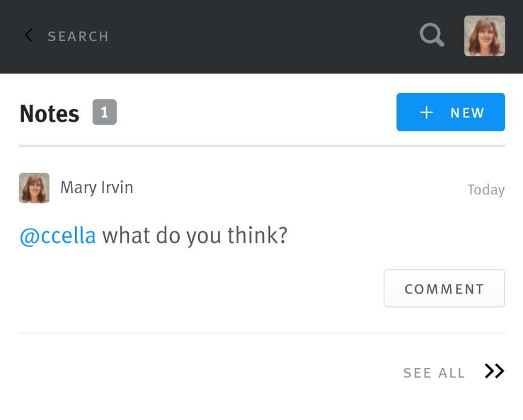This screenshot has height=420, width=523.
Task: Click the Notes count badge showing 1
Action: [x=104, y=113]
